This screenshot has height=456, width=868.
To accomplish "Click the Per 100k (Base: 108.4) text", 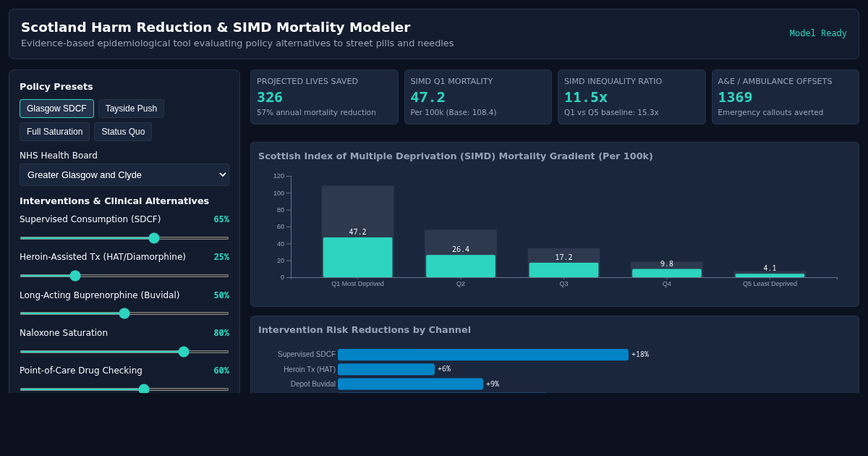I will 454,113.
